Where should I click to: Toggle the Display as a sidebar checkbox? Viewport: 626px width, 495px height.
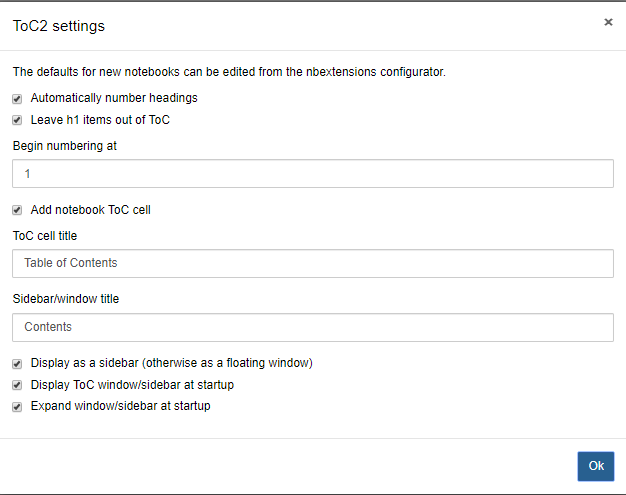pyautogui.click(x=17, y=363)
